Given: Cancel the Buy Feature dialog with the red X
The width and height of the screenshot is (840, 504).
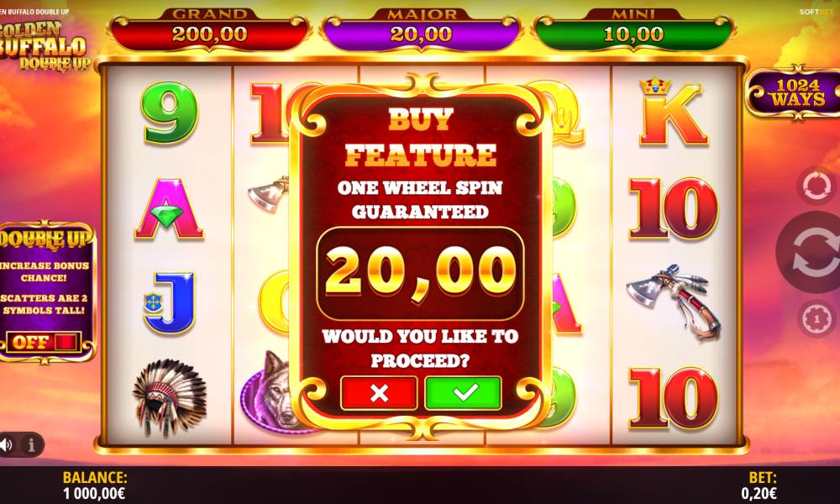Looking at the screenshot, I should click(x=379, y=393).
